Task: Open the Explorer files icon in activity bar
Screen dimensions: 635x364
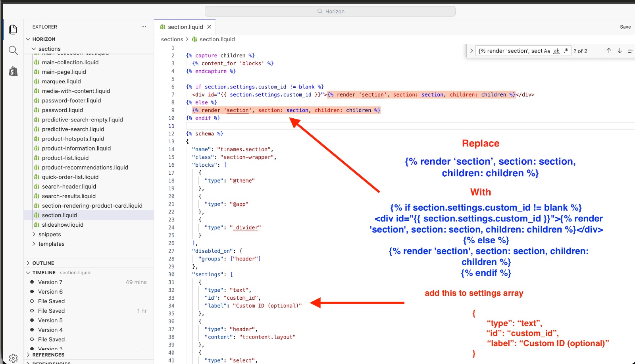Action: click(x=13, y=29)
